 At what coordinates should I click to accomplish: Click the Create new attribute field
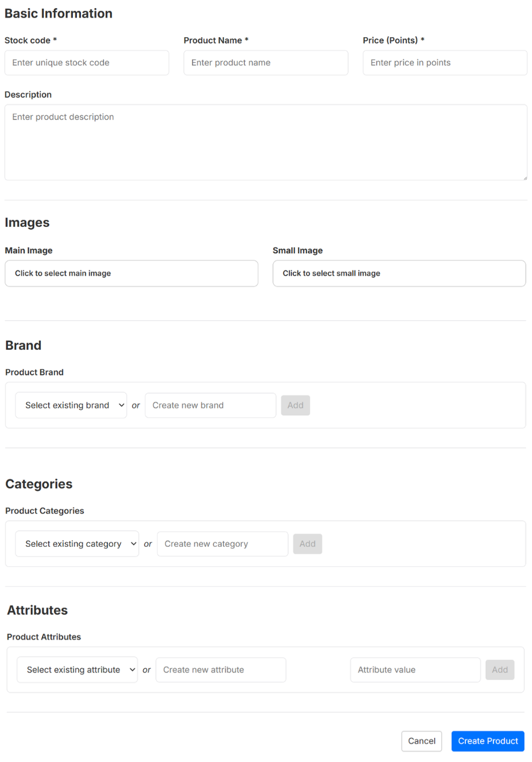pos(220,670)
